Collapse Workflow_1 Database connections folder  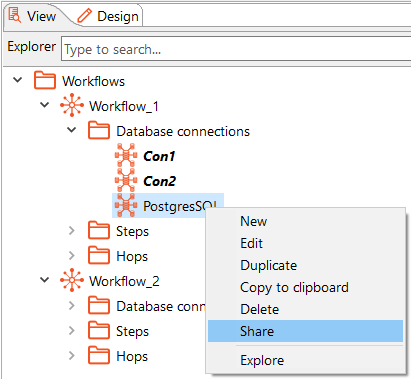click(x=72, y=130)
